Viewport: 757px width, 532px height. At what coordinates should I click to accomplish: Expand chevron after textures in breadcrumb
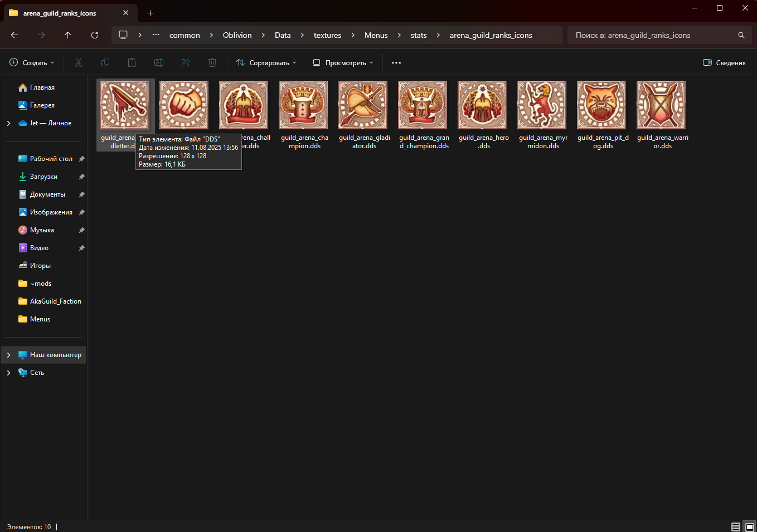click(x=353, y=35)
